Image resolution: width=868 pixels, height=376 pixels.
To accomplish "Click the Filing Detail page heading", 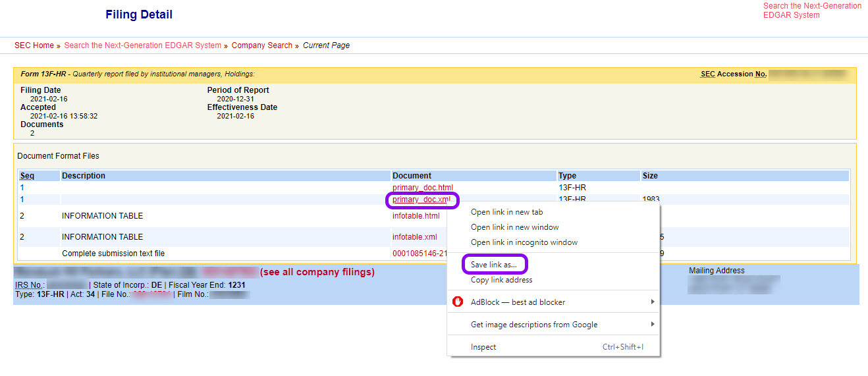I will pyautogui.click(x=139, y=14).
